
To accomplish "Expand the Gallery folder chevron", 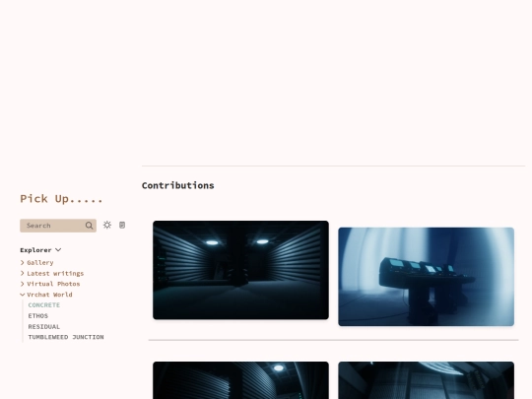I will click(x=23, y=263).
